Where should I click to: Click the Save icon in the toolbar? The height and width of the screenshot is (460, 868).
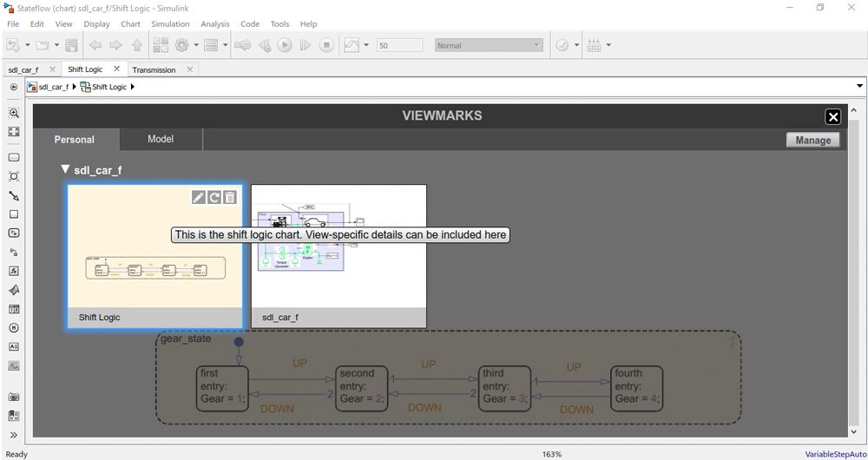click(71, 45)
